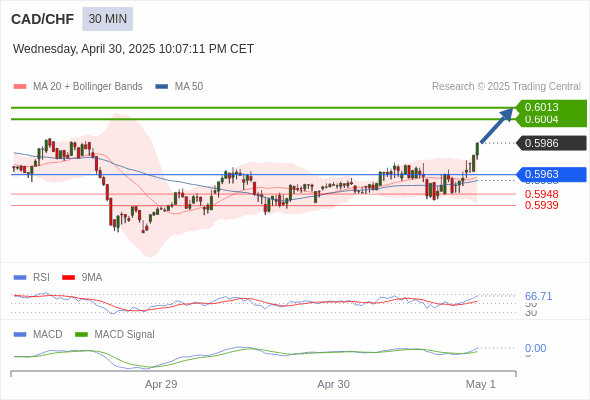
Task: Click the Apr 30 date marker
Action: point(333,385)
